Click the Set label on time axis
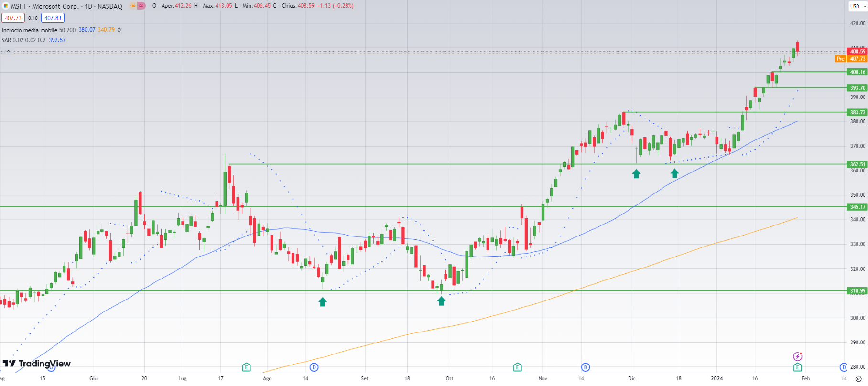 tap(365, 378)
